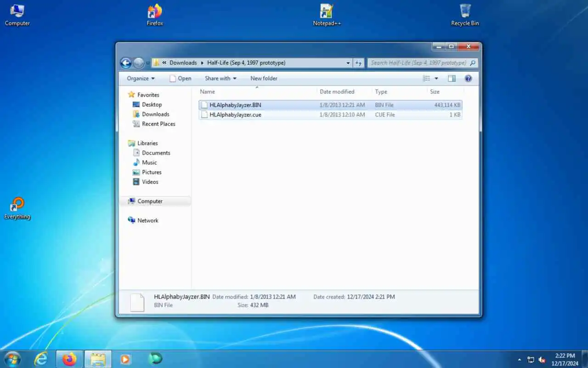Select the Notepad++ desktop shortcut
Image resolution: width=588 pixels, height=368 pixels.
pyautogui.click(x=327, y=15)
